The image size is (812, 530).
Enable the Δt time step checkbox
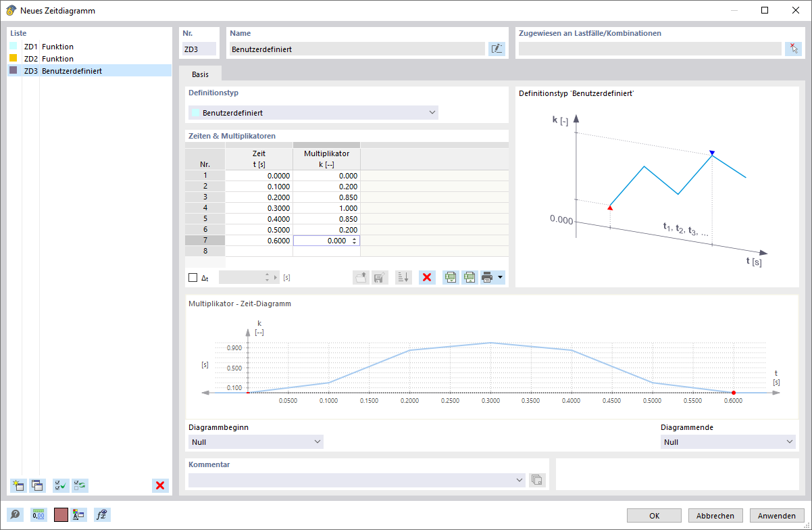pyautogui.click(x=193, y=278)
